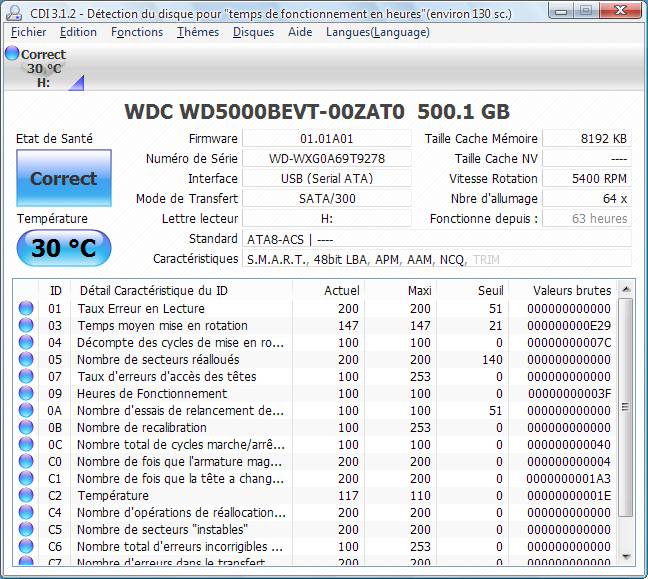Screen dimensions: 648x579
Task: Click raw value 000000000E29
Action: point(569,325)
